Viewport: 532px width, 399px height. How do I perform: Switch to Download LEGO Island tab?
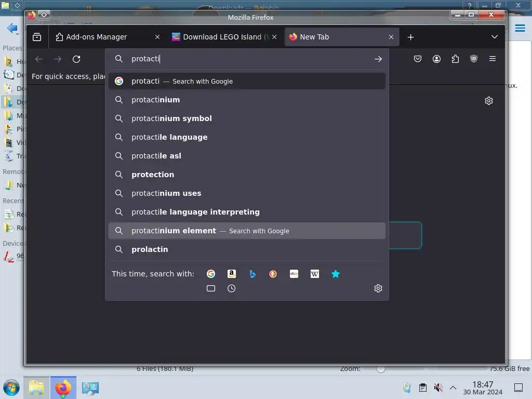coord(224,37)
